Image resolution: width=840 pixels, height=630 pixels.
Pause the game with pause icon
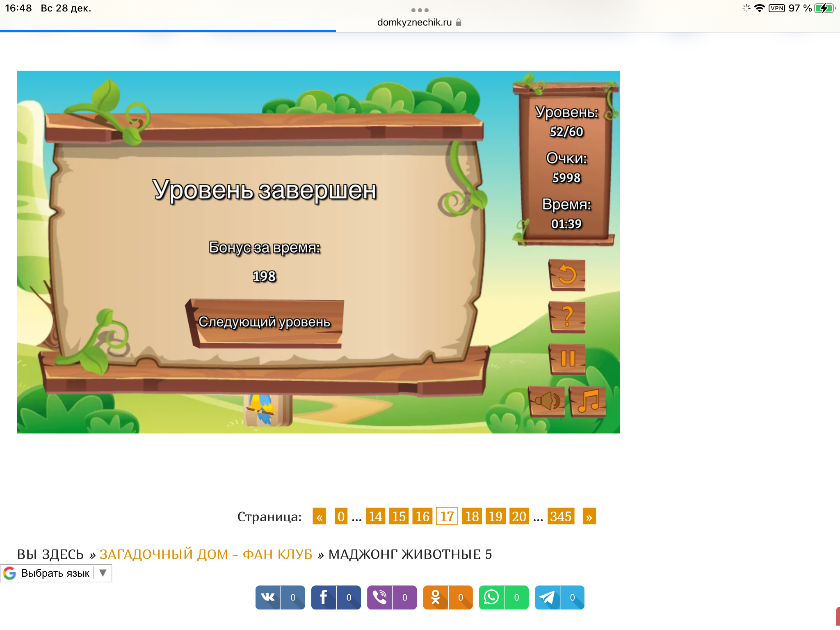click(567, 358)
